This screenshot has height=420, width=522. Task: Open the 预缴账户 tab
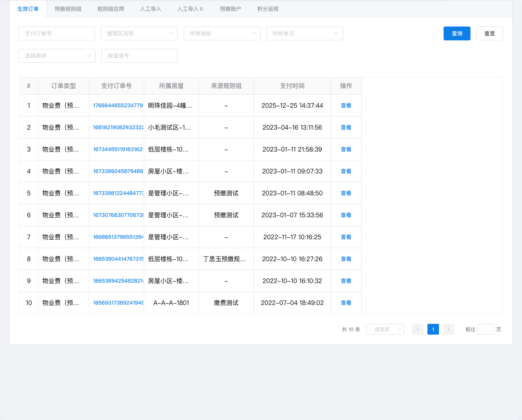coord(231,9)
